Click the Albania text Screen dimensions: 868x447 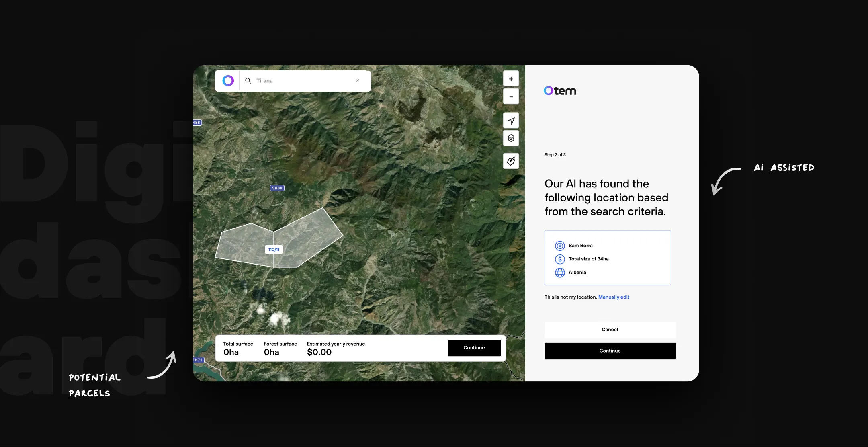(577, 272)
